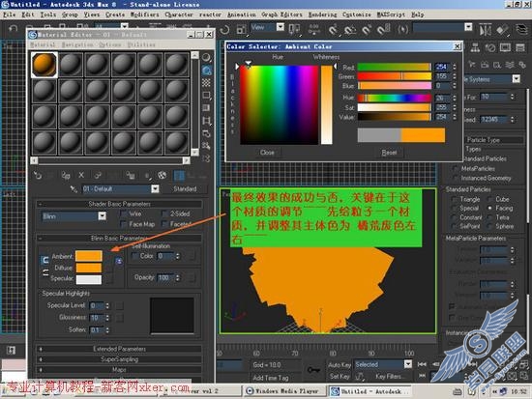Select the Facing particle radio button

489,208
